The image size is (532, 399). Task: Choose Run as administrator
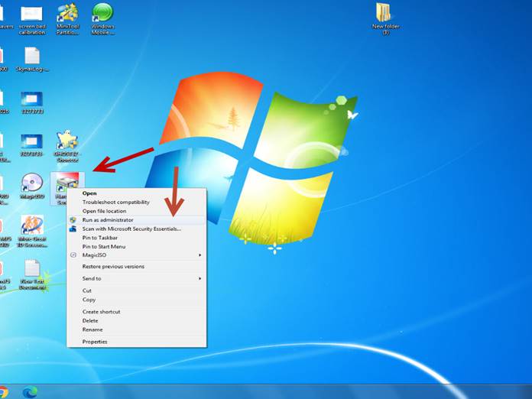click(108, 219)
